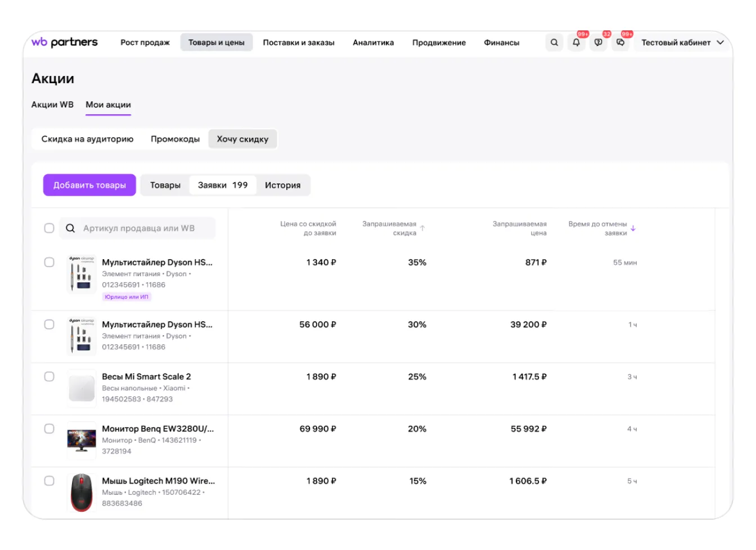Screen dimensions: 756x550
Task: Click the 39 200 ₽ requested price
Action: [529, 324]
